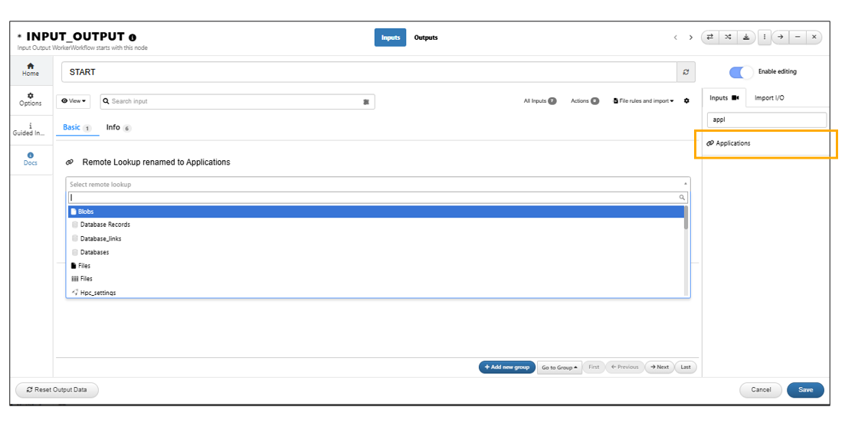
Task: Click the search filter sliders icon
Action: 366,102
